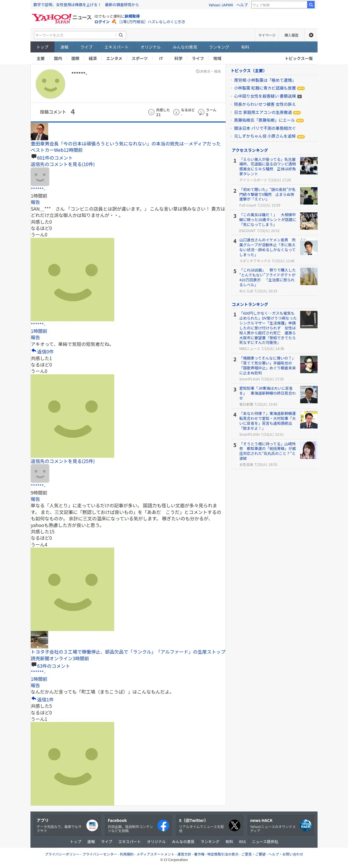Open the ランキング tab in the blue bar
Image resolution: width=348 pixels, height=868 pixels.
pos(219,47)
